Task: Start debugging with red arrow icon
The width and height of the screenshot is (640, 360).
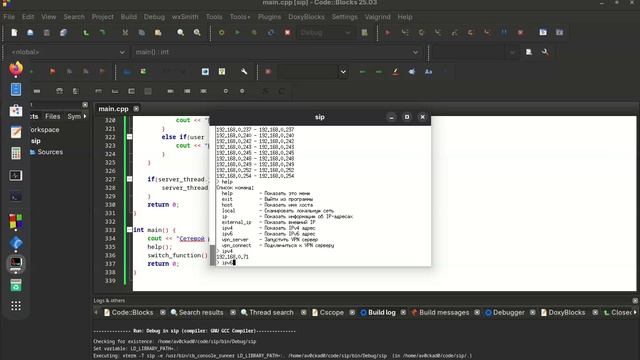Action: (388, 33)
